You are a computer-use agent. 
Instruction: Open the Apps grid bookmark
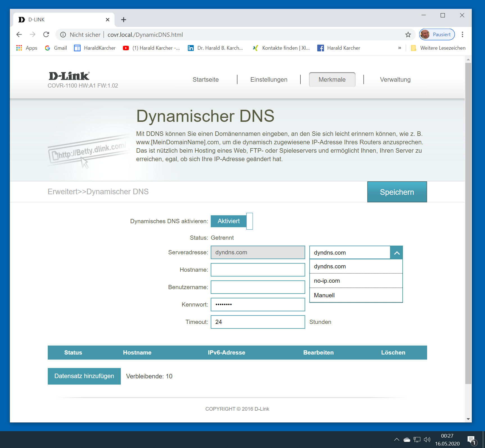(x=27, y=48)
